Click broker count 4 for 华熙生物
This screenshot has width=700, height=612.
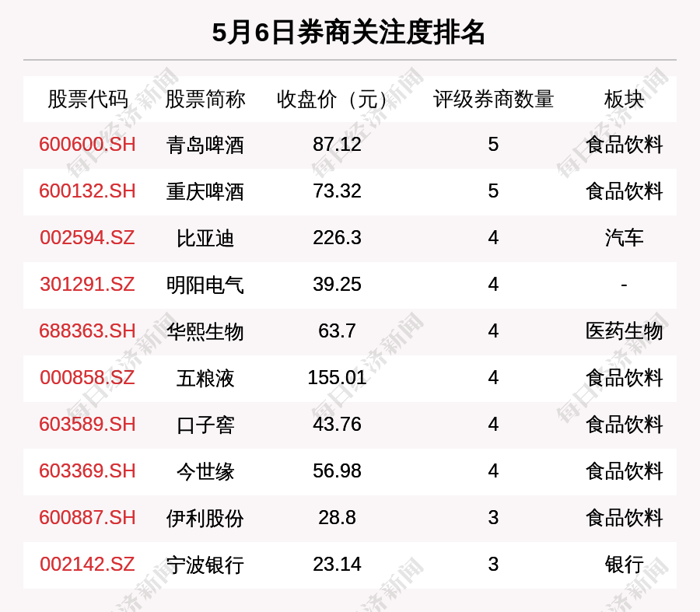click(x=493, y=331)
